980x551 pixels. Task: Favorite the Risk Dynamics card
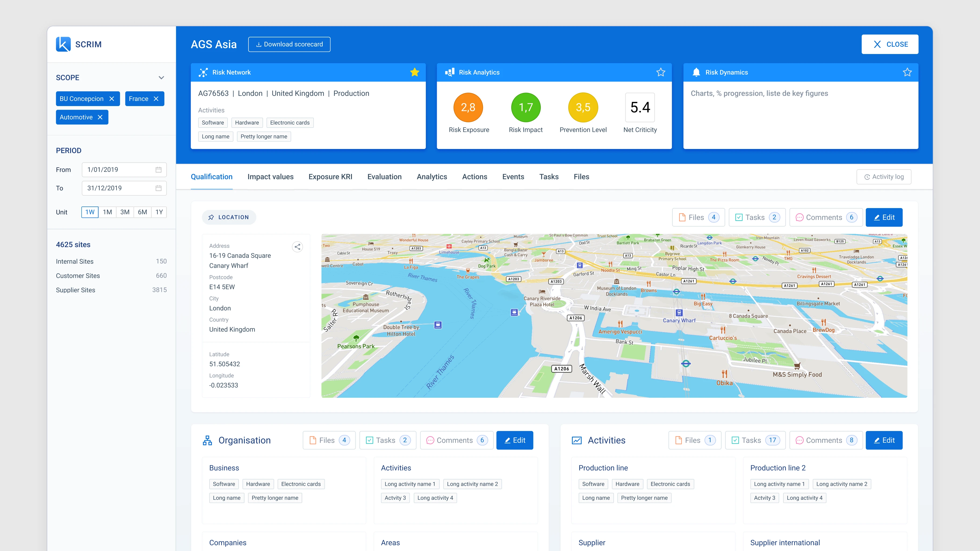tap(907, 72)
